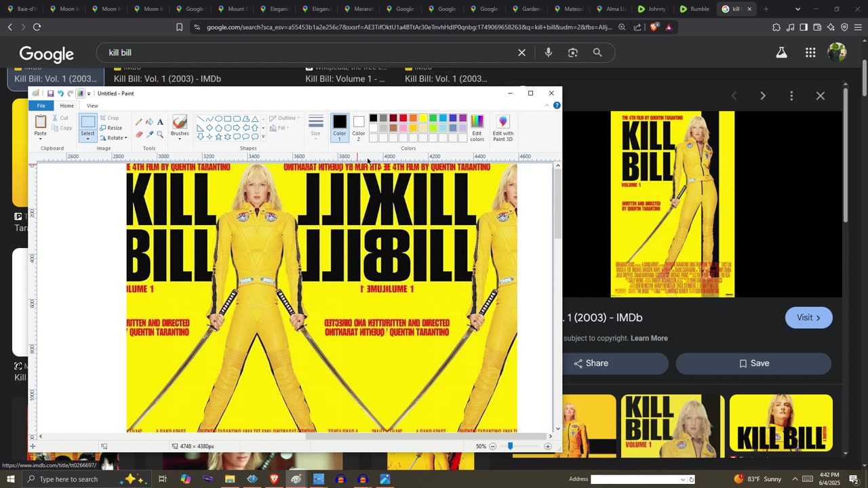Open the File menu in Paint
868x488 pixels.
click(41, 106)
